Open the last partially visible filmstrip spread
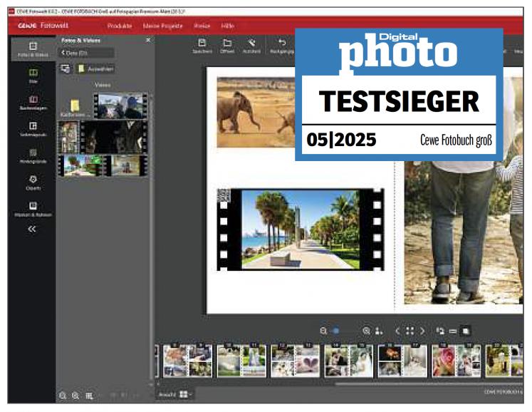The width and height of the screenshot is (532, 412). click(x=504, y=361)
